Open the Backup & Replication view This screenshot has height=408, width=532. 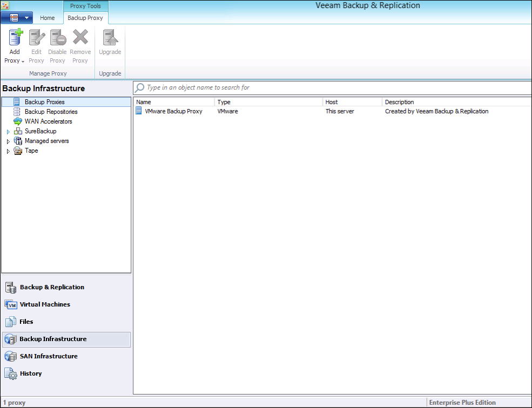pyautogui.click(x=52, y=287)
